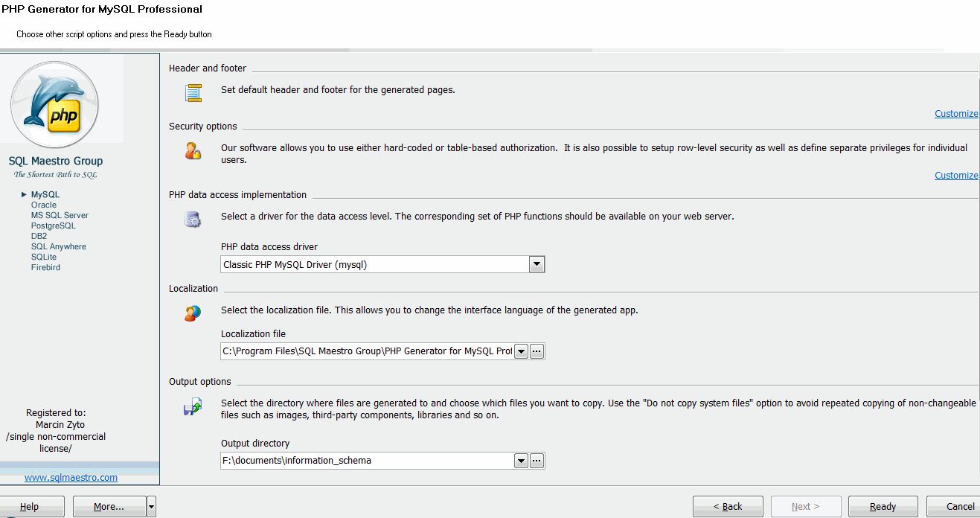This screenshot has height=518, width=980.
Task: Browse for localization file with ellipsis button
Action: [x=537, y=351]
